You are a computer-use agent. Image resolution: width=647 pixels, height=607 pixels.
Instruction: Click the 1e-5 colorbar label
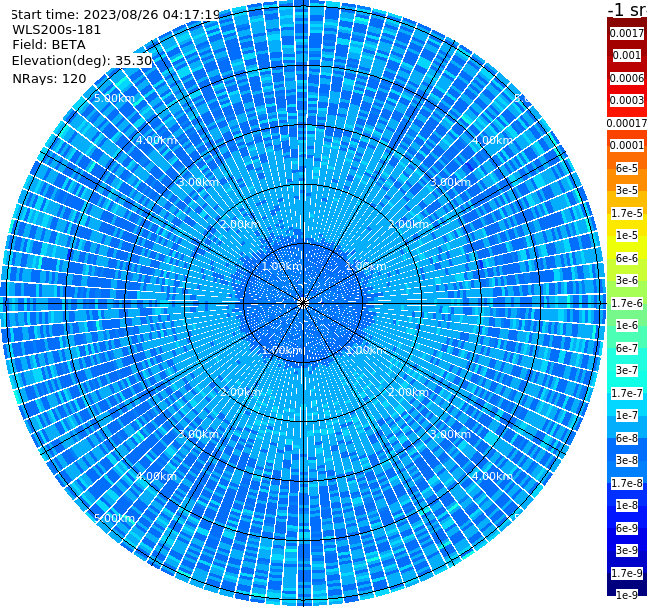(627, 236)
